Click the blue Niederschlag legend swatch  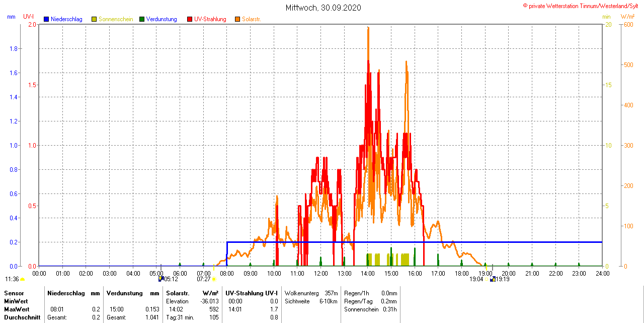click(x=46, y=19)
